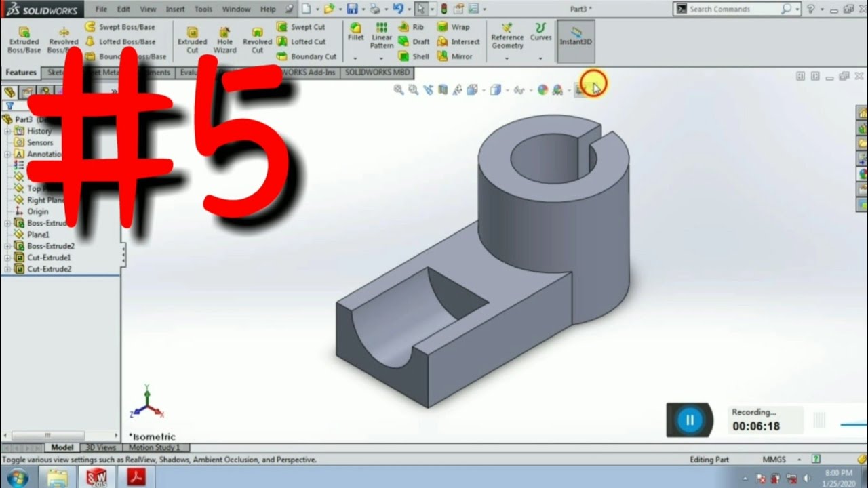Open the Tools menu
868x488 pixels.
[x=203, y=9]
